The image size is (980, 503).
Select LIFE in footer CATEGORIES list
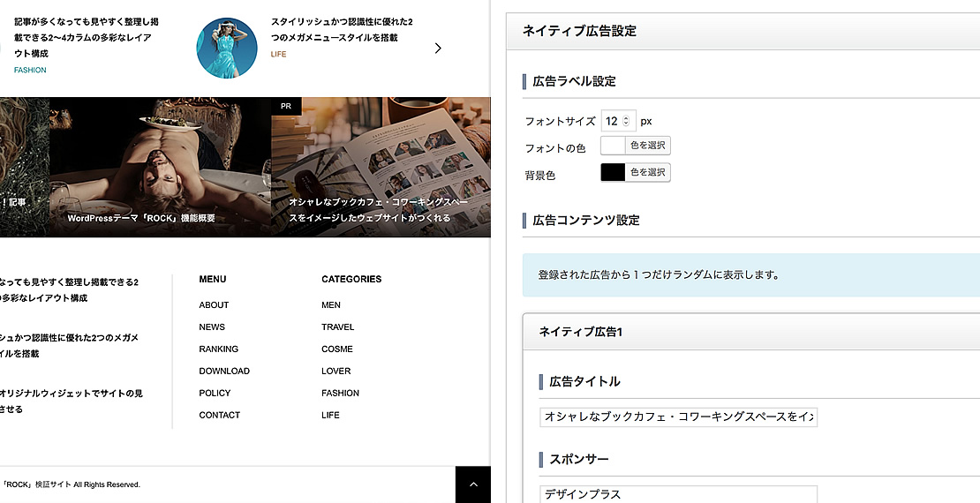330,415
